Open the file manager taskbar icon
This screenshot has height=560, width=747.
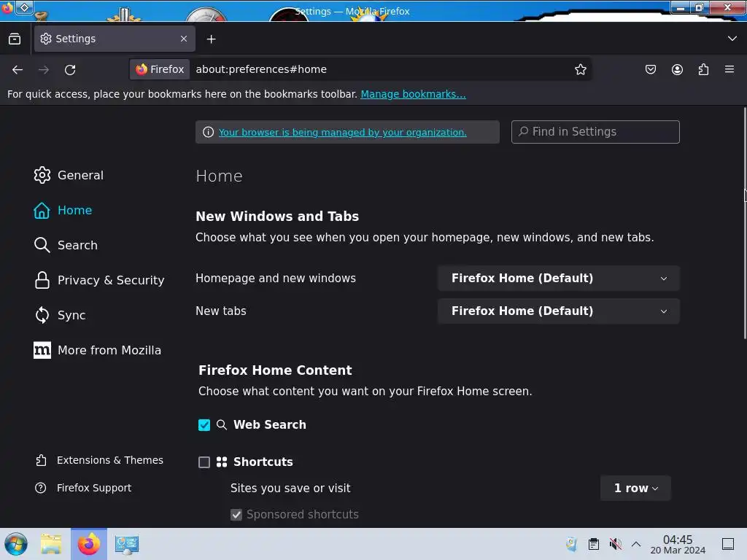(51, 544)
